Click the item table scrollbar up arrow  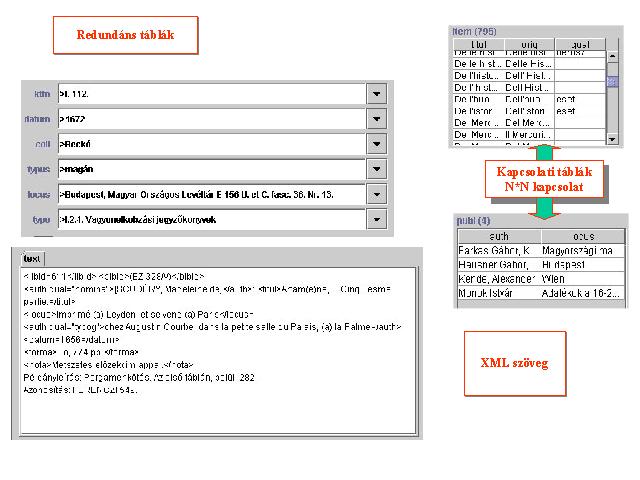(612, 56)
